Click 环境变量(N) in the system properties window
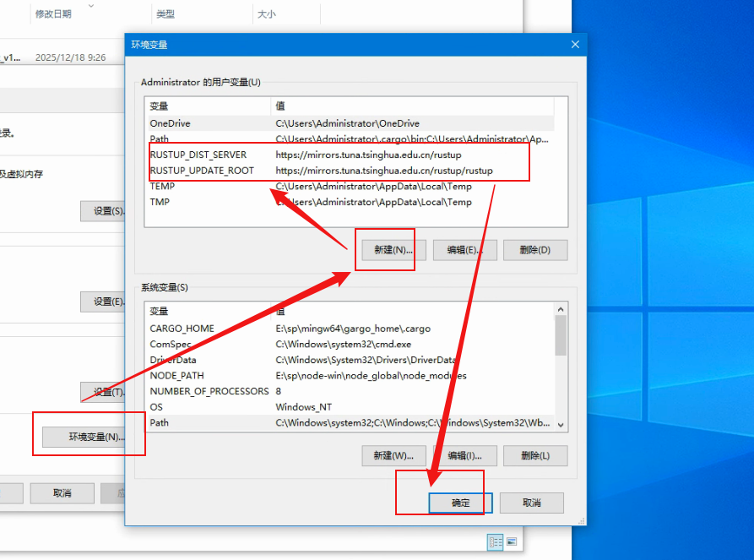This screenshot has height=560, width=754. coord(84,437)
